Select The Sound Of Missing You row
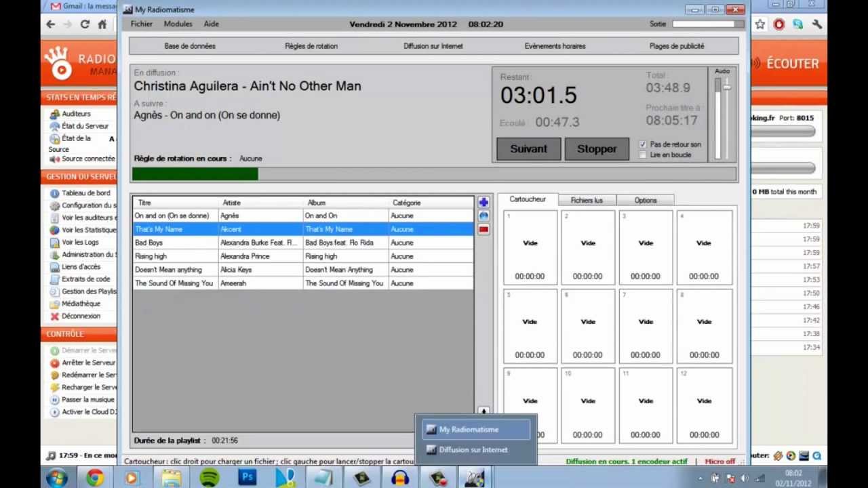The image size is (868, 488). coord(303,283)
